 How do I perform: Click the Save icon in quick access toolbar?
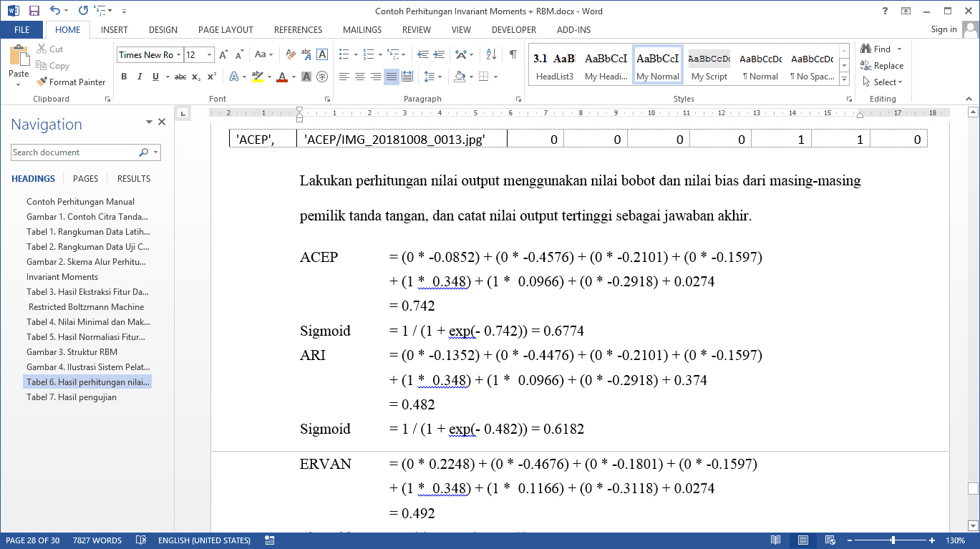(34, 11)
